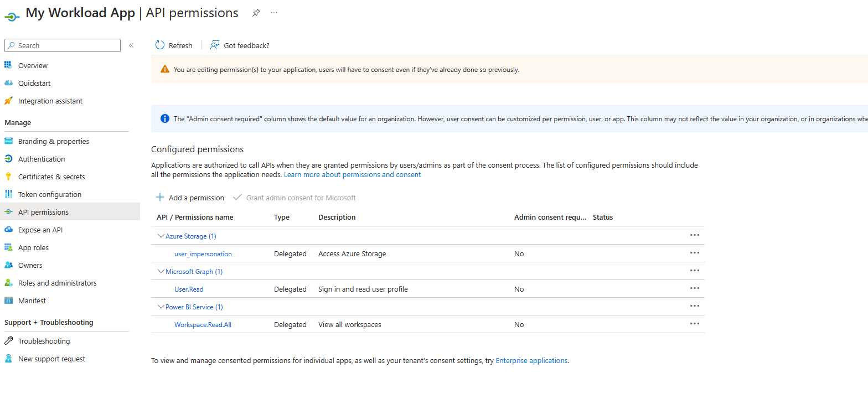Click the Status column header
This screenshot has width=868, height=404.
tap(603, 217)
